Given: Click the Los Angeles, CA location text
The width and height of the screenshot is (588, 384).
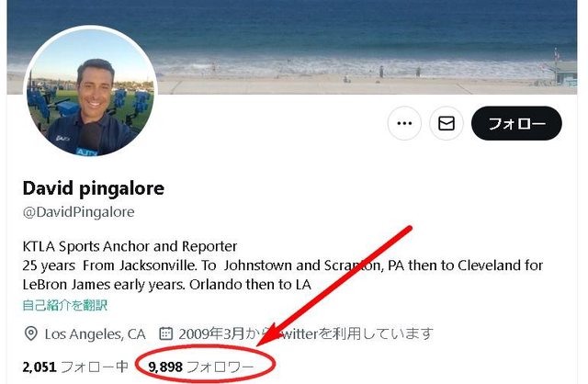Looking at the screenshot, I should 95,333.
